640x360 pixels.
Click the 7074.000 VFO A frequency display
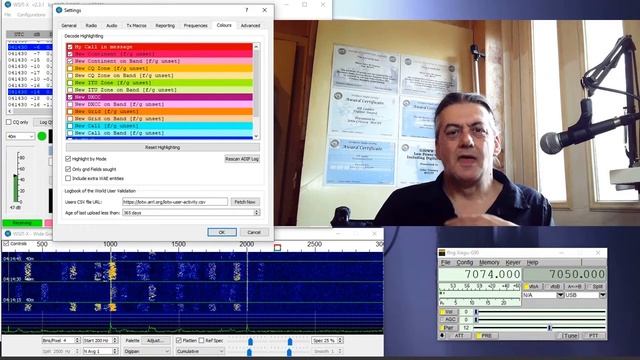click(480, 274)
